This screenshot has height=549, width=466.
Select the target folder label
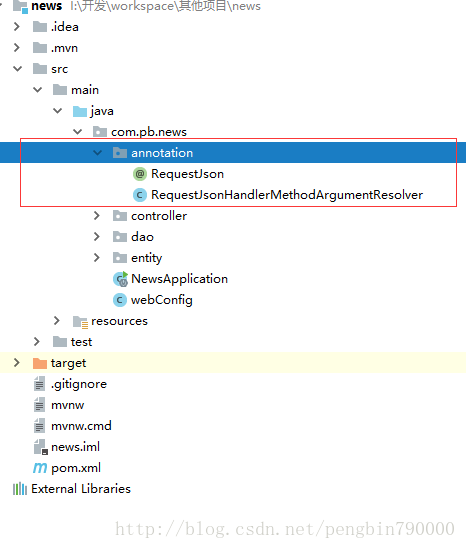(69, 363)
